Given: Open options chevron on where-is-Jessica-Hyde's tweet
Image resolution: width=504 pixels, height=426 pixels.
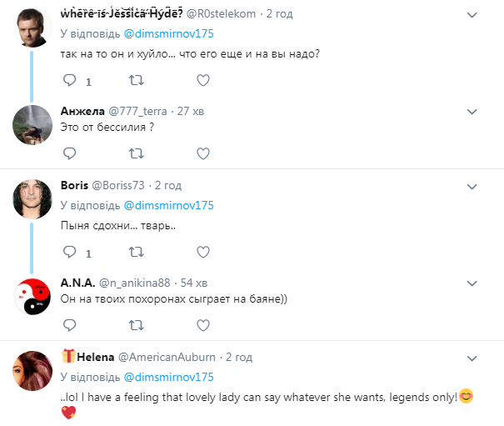Looking at the screenshot, I should tap(471, 15).
